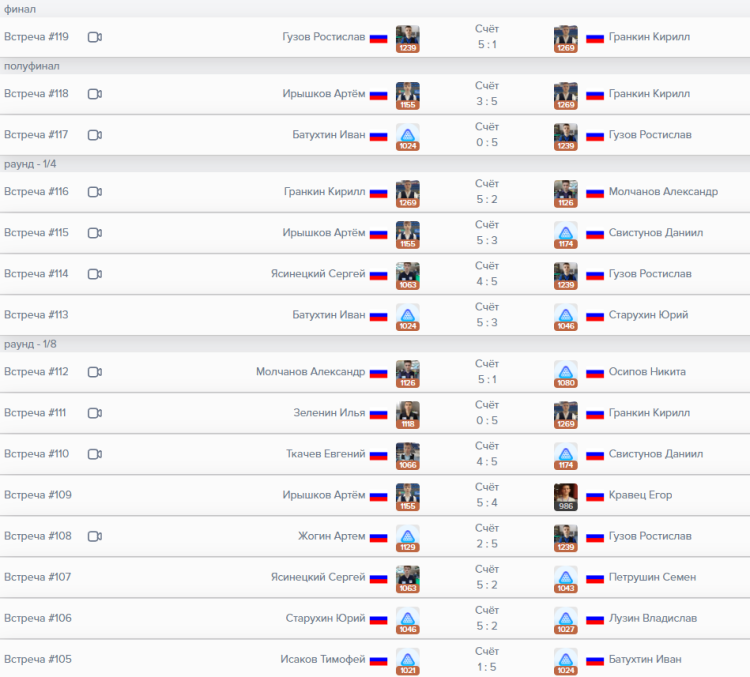The height and width of the screenshot is (677, 750).
Task: Click Батухтин Иван's avatar in Встреча #117
Action: 407,136
